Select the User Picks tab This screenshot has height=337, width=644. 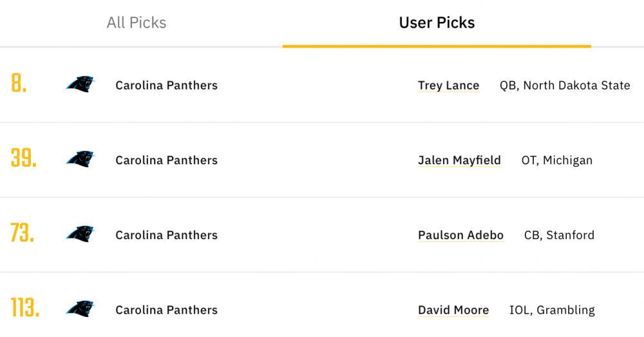437,23
